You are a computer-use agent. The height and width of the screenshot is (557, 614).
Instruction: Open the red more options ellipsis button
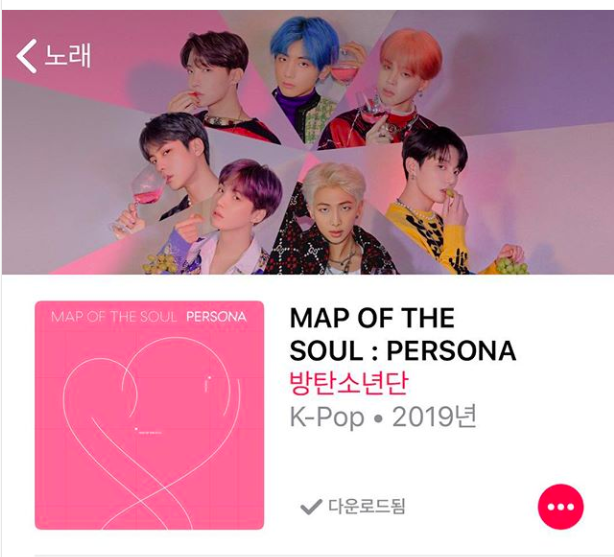(560, 506)
